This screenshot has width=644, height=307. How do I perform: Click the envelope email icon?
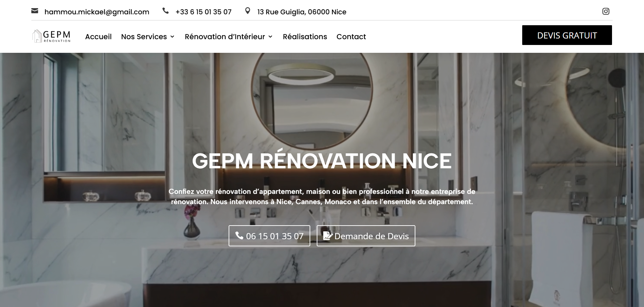coord(35,11)
